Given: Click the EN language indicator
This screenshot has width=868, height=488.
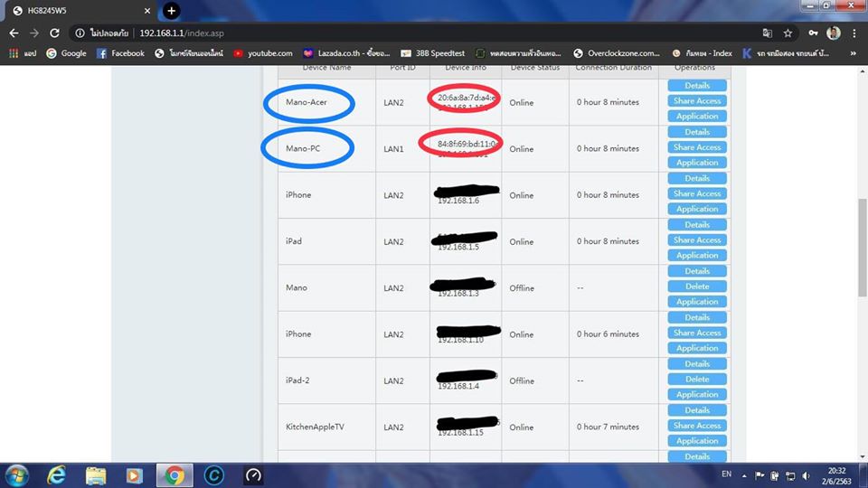Looking at the screenshot, I should tap(726, 474).
